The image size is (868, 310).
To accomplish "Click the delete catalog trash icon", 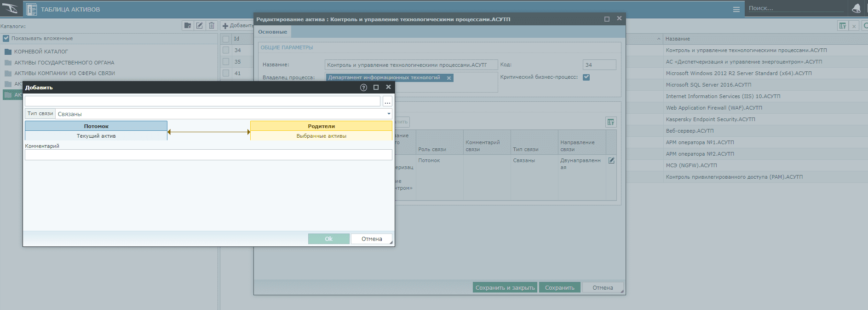I will pyautogui.click(x=212, y=26).
